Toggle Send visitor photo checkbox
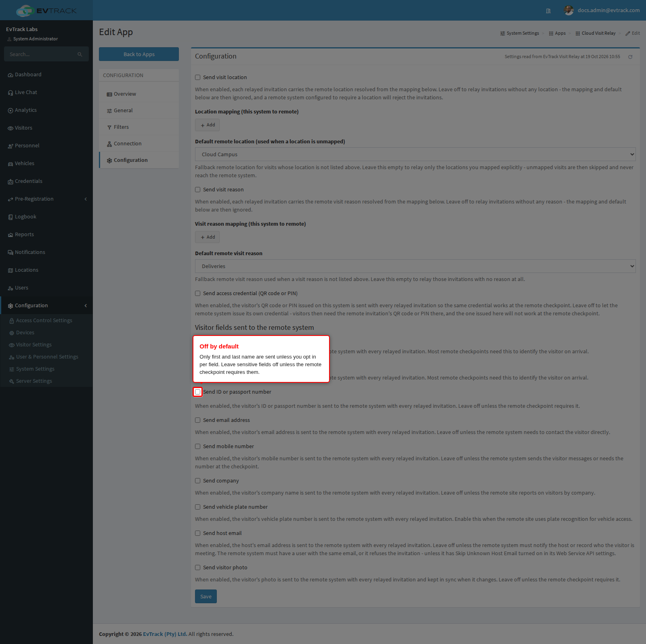This screenshot has height=644, width=646. [x=198, y=568]
